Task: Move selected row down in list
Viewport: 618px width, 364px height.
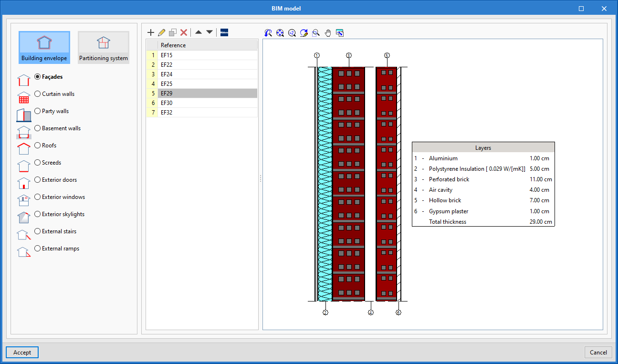Action: (209, 32)
